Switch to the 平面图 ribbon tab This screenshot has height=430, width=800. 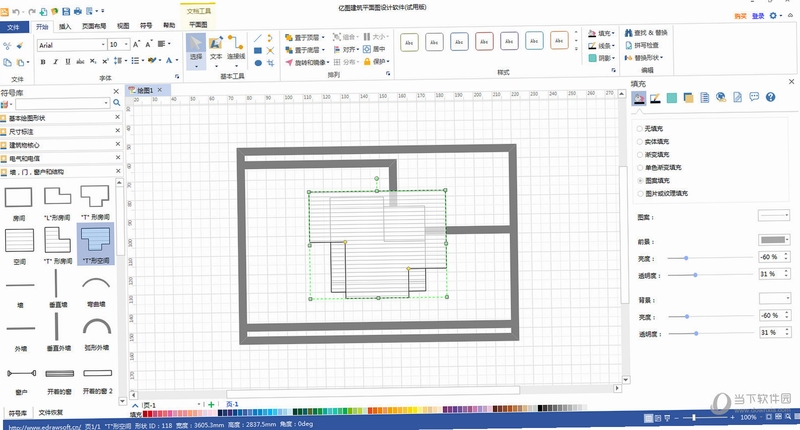point(198,24)
